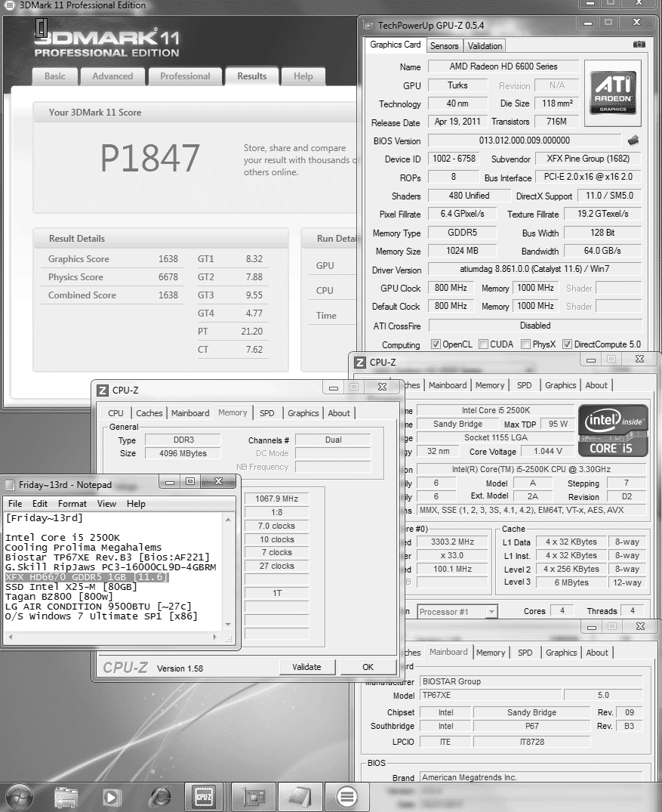Click the BIOSTAR Group manufacturer field
662x812 pixels.
coord(531,681)
